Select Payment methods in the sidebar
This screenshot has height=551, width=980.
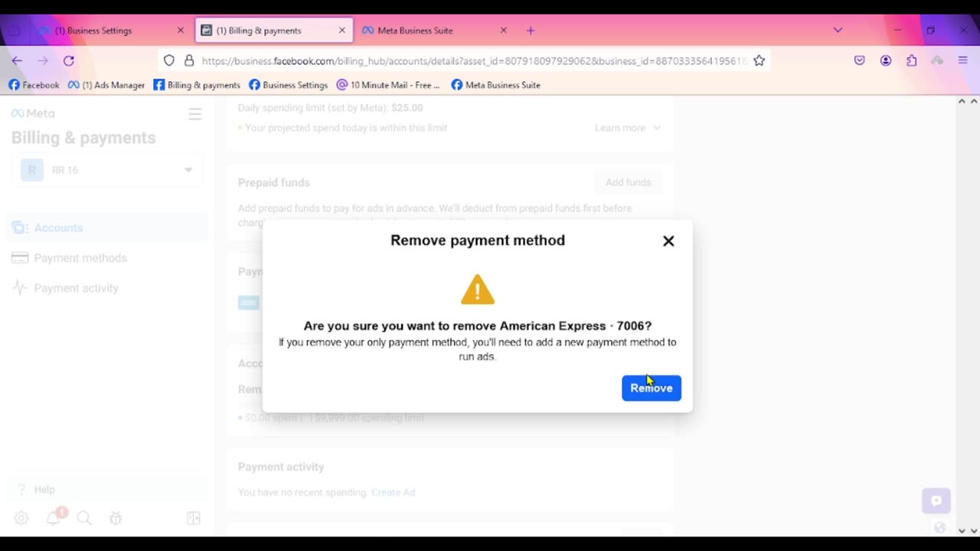coord(107,258)
